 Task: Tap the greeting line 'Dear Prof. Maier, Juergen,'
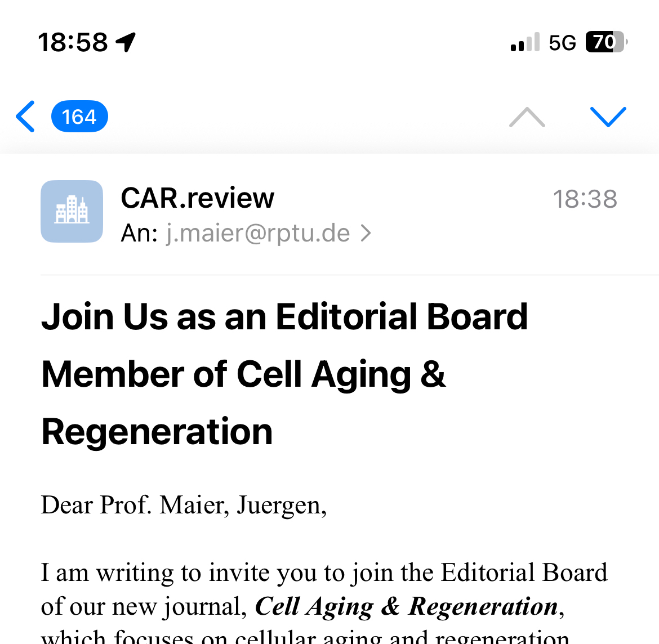184,505
